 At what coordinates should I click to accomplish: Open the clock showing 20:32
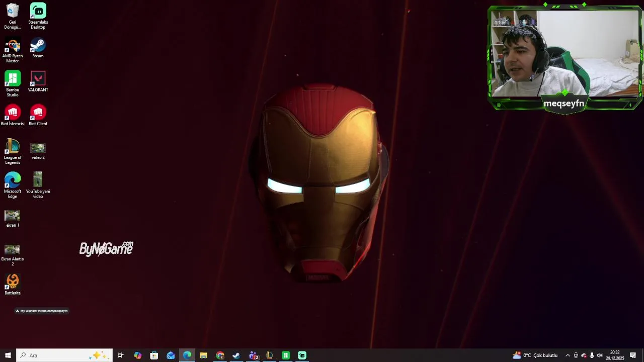point(615,355)
